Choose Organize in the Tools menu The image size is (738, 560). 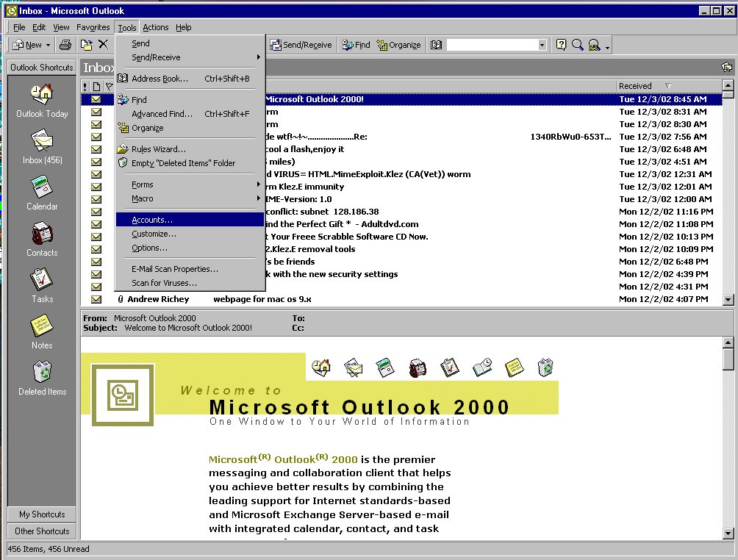point(190,128)
